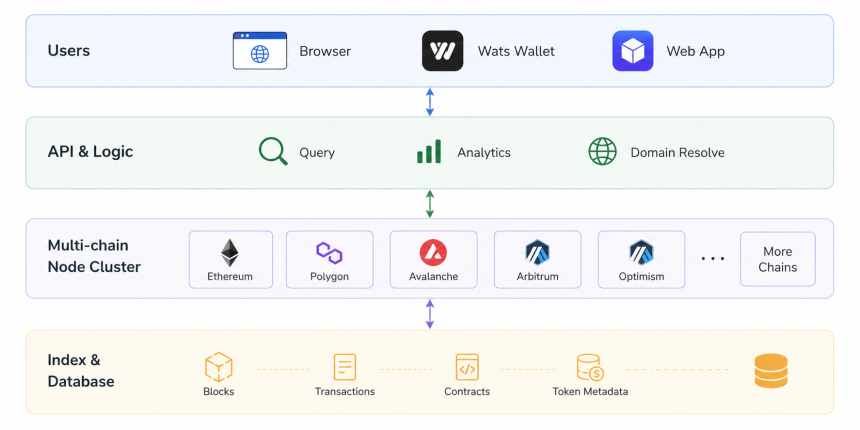Image resolution: width=860 pixels, height=430 pixels.
Task: Click the Browser label
Action: 325,51
